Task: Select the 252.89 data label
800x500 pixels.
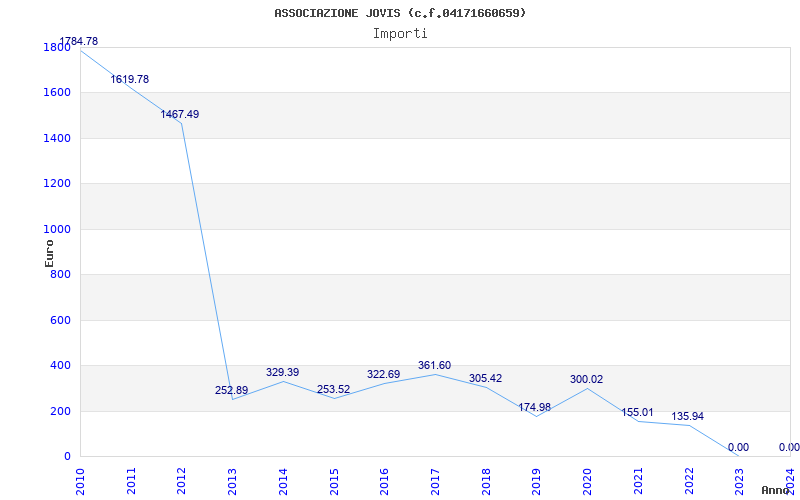Action: point(232,390)
